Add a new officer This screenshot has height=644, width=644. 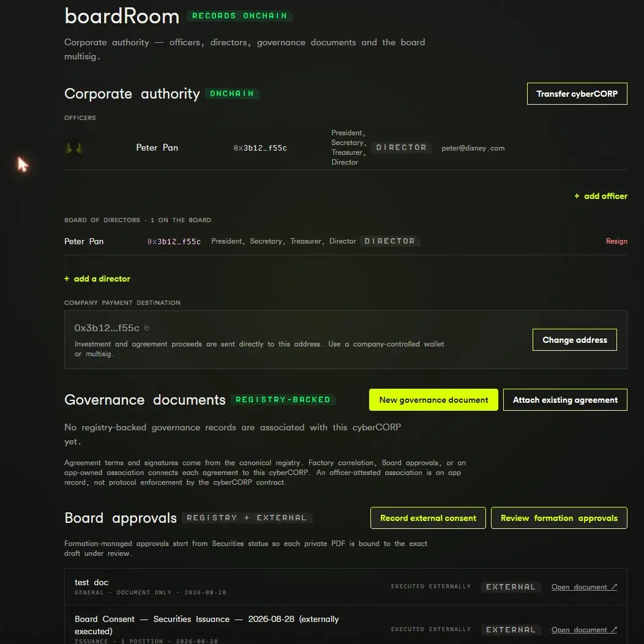tap(601, 197)
